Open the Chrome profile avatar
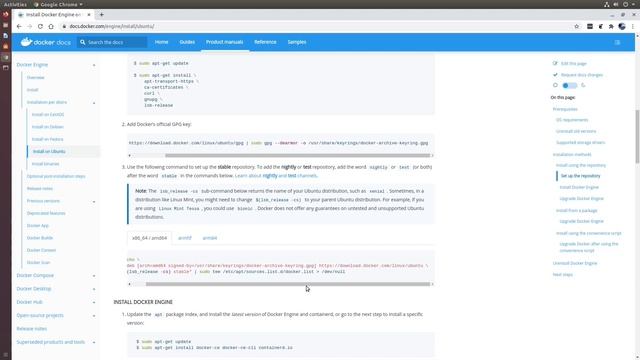 point(622,26)
